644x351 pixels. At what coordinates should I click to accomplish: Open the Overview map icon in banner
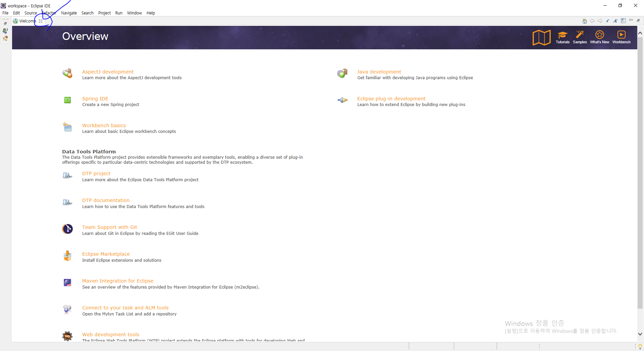tap(541, 37)
